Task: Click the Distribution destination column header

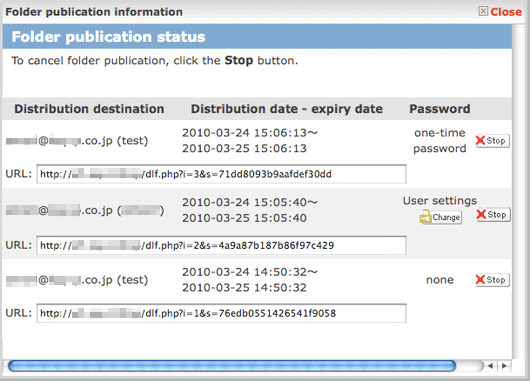Action: click(x=89, y=109)
